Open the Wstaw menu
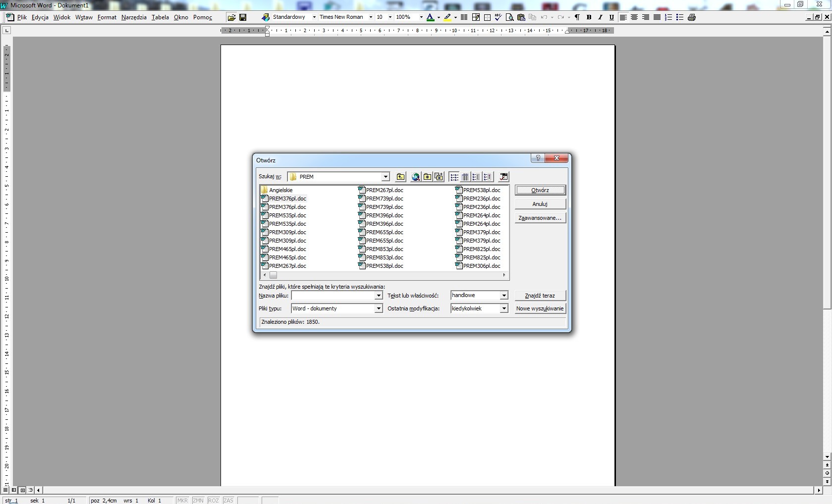This screenshot has width=832, height=504. pos(84,17)
